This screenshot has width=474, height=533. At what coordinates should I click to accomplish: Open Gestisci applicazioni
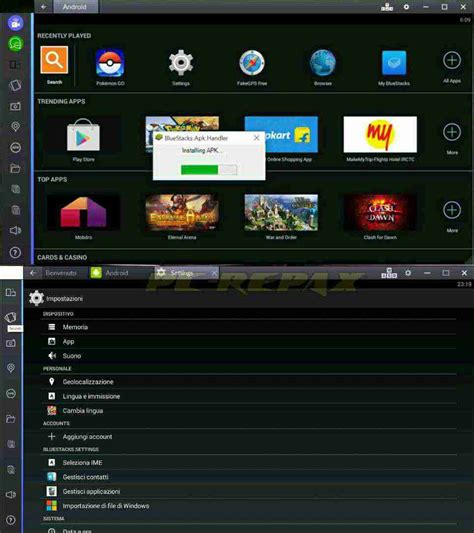tap(249, 492)
